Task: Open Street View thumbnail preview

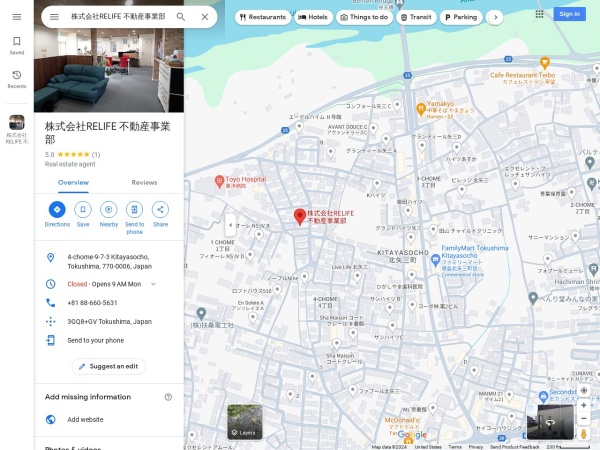Action: (550, 422)
